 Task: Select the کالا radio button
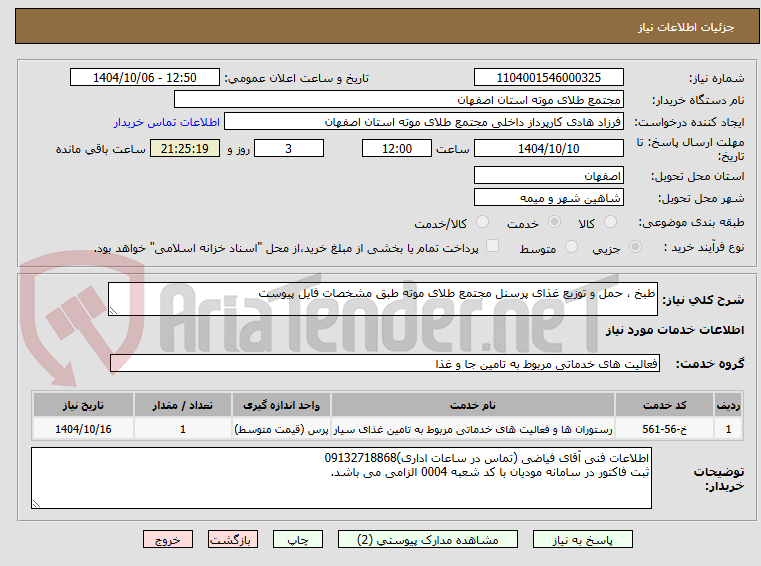[x=610, y=222]
